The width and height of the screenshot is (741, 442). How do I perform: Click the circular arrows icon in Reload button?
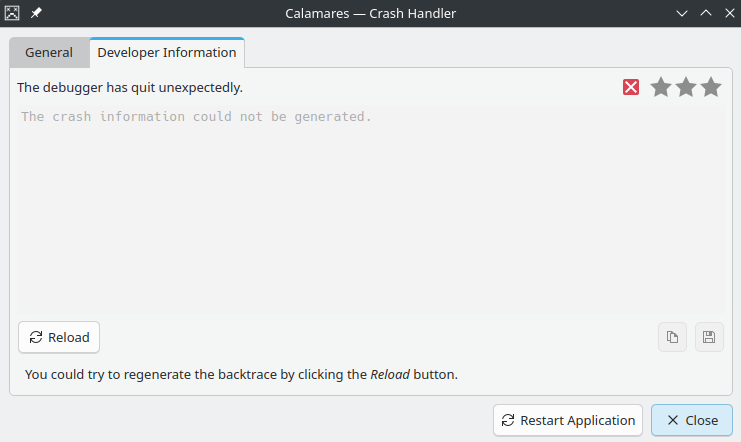pyautogui.click(x=36, y=337)
